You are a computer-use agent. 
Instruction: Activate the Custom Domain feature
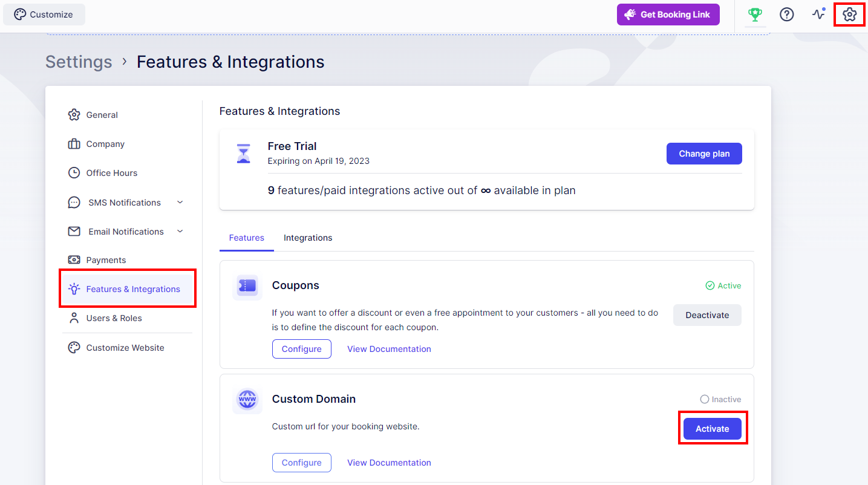coord(713,429)
